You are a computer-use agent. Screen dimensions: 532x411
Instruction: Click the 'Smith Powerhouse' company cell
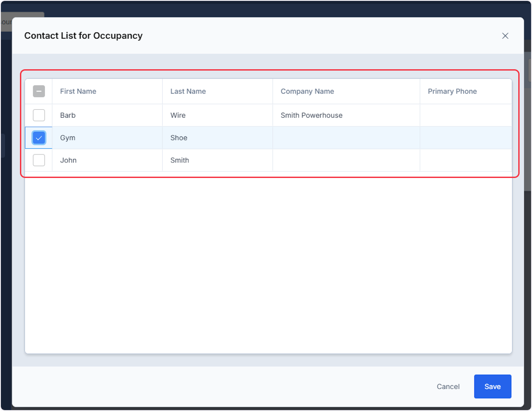(346, 115)
